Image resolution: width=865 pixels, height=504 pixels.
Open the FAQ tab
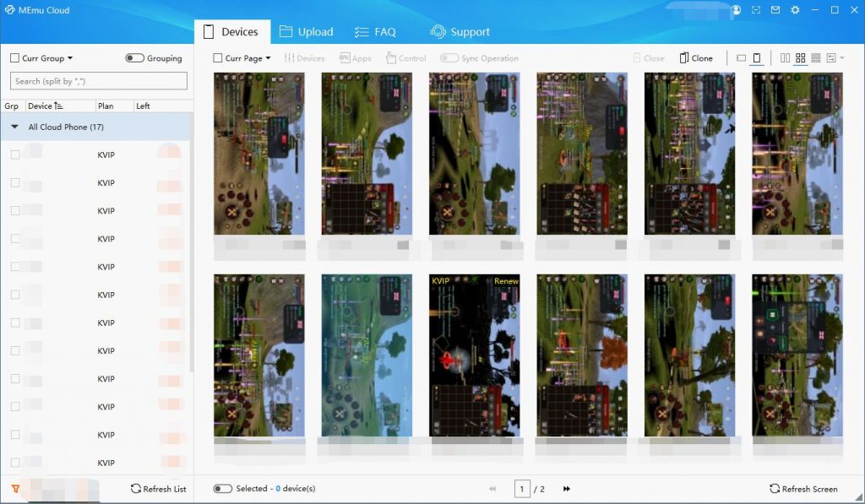(375, 32)
